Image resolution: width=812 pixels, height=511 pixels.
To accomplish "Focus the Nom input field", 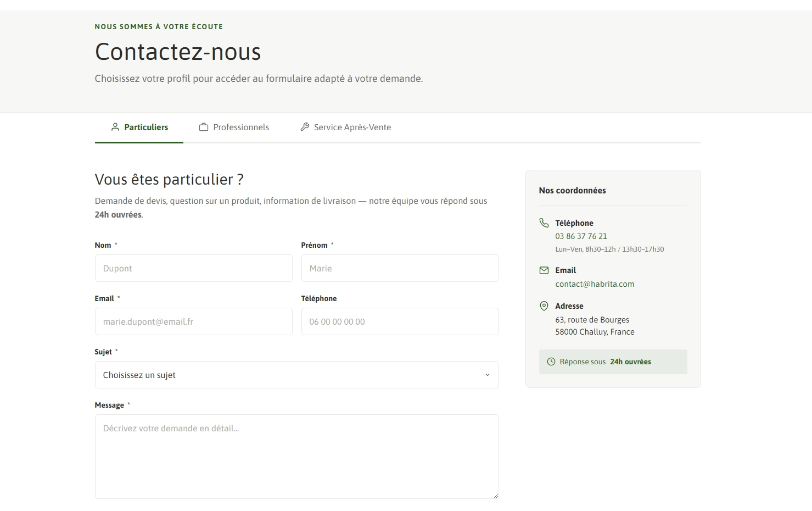I will pos(194,268).
